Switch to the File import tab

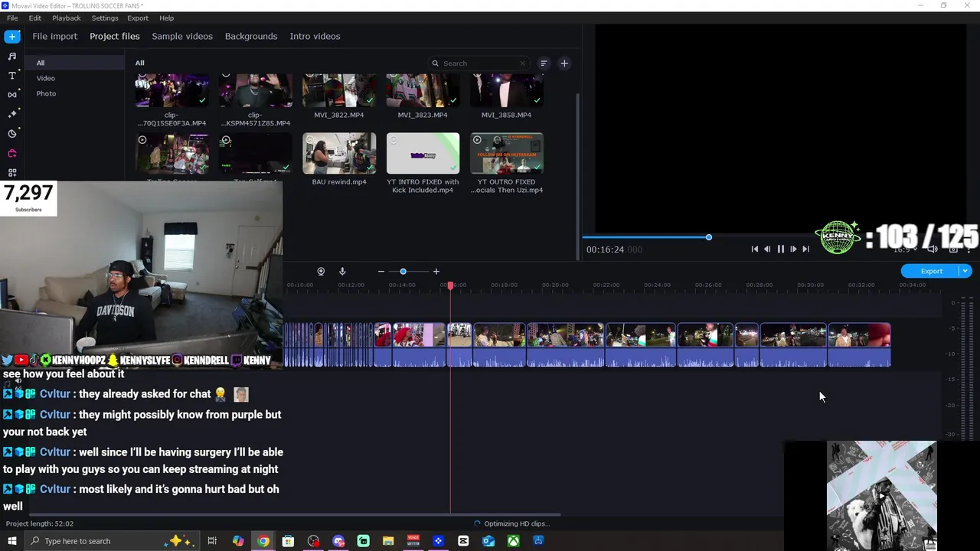[55, 36]
